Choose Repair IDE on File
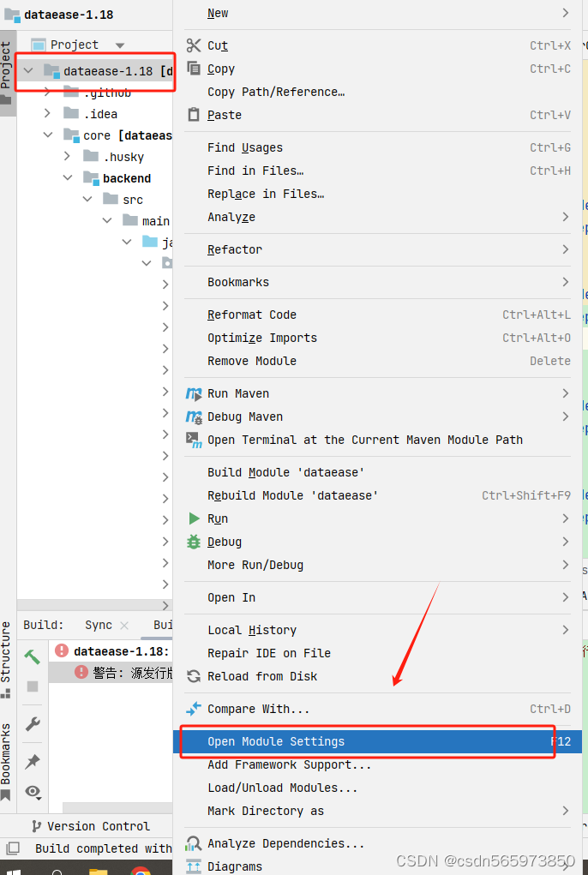Screen dimensions: 588x875 [x=378, y=653]
